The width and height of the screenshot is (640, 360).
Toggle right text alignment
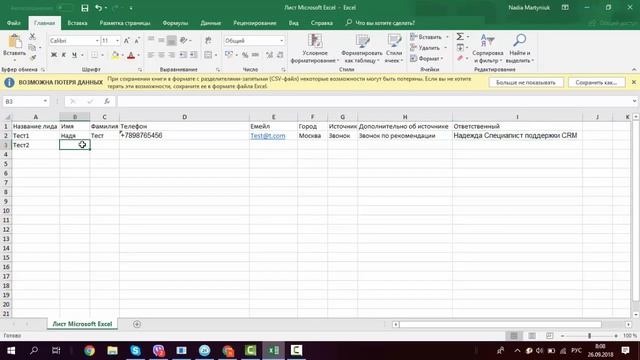pyautogui.click(x=172, y=55)
